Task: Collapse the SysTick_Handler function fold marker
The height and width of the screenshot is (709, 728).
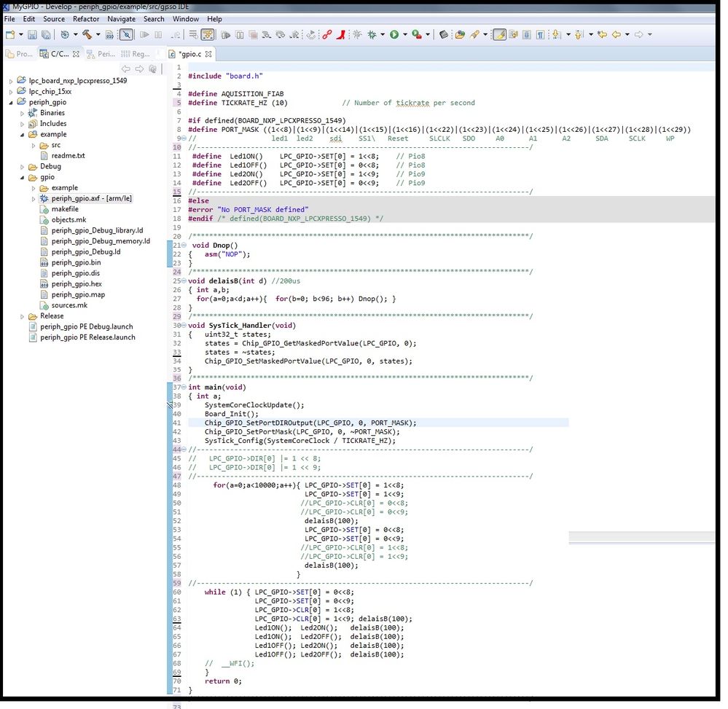Action: (184, 326)
